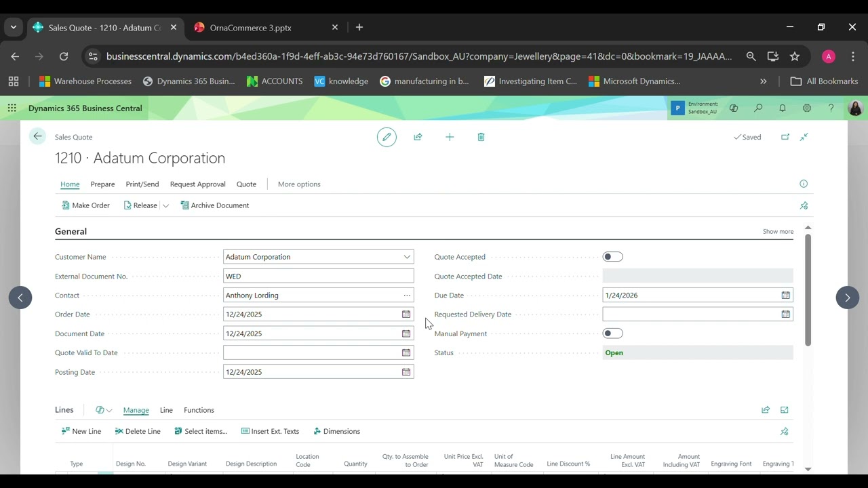
Task: Open the Copilot icon in the top bar
Action: click(x=733, y=108)
